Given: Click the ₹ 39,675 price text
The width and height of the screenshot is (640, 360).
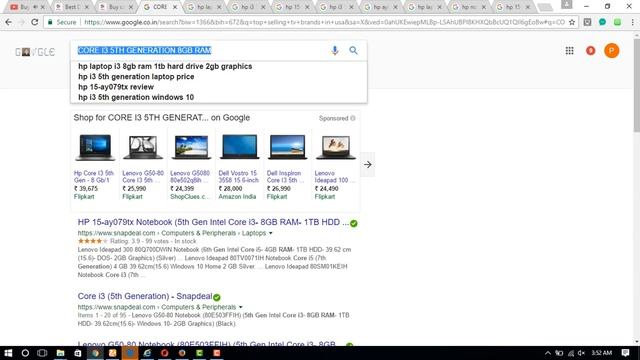Looking at the screenshot, I should [86, 189].
